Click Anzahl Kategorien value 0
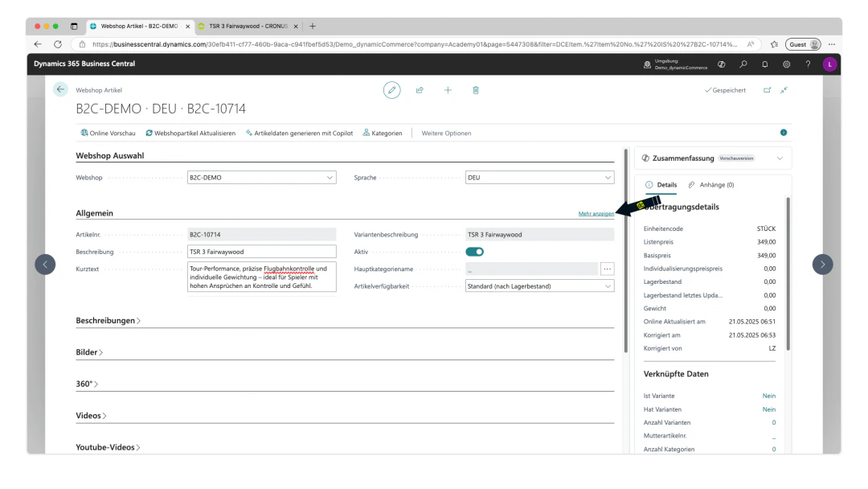868x489 pixels. click(774, 449)
